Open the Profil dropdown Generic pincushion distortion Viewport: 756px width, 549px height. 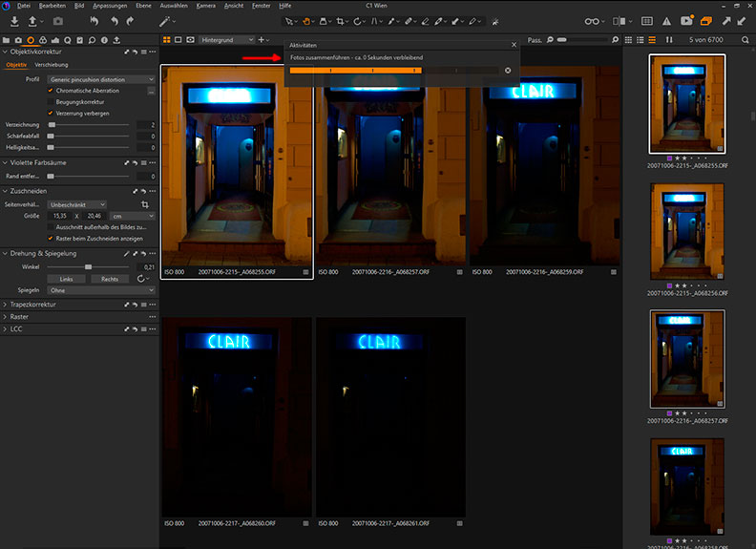pos(101,79)
